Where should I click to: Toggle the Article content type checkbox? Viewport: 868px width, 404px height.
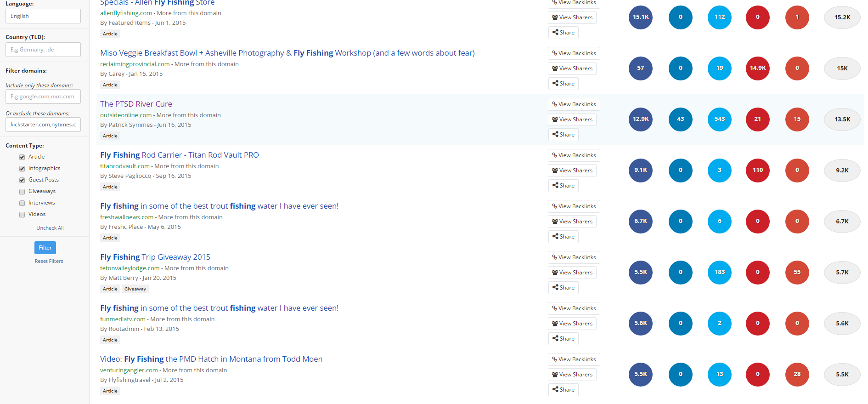pos(22,157)
